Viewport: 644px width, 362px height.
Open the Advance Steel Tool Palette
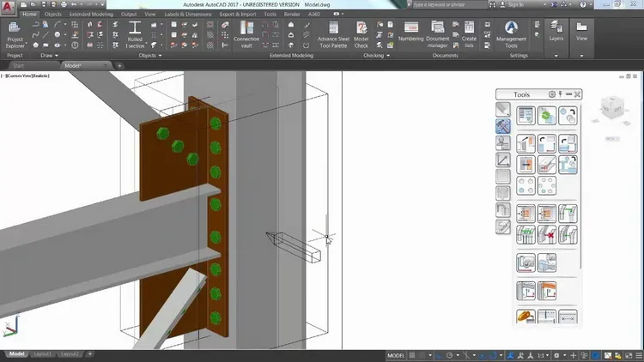click(333, 35)
